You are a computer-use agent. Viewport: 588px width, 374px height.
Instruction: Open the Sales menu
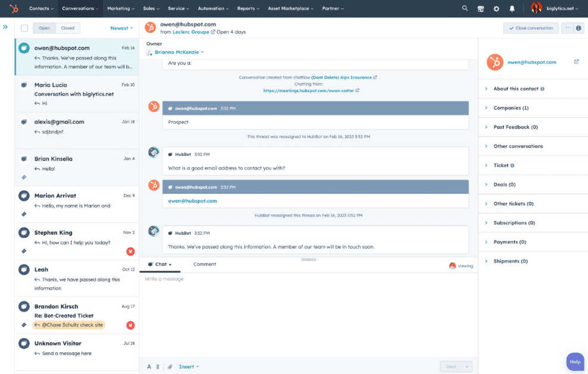tap(151, 8)
